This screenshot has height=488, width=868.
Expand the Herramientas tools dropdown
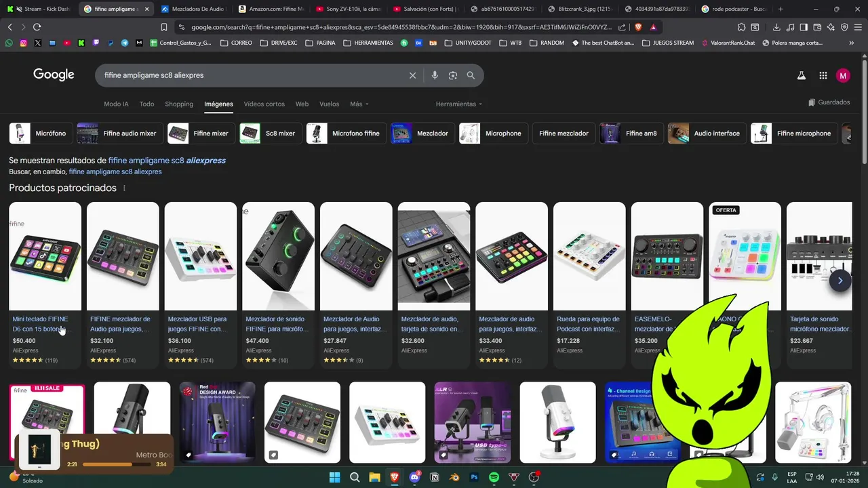coord(459,104)
